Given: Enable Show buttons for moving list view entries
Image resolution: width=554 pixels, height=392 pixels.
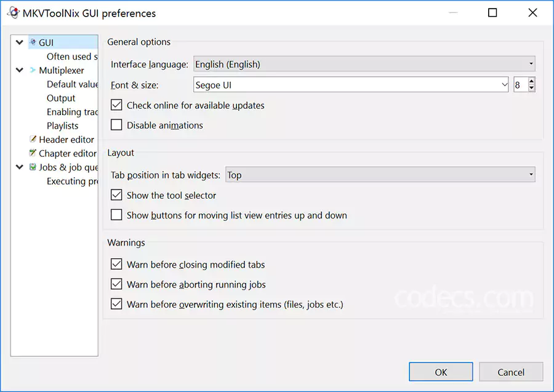Looking at the screenshot, I should click(x=116, y=215).
